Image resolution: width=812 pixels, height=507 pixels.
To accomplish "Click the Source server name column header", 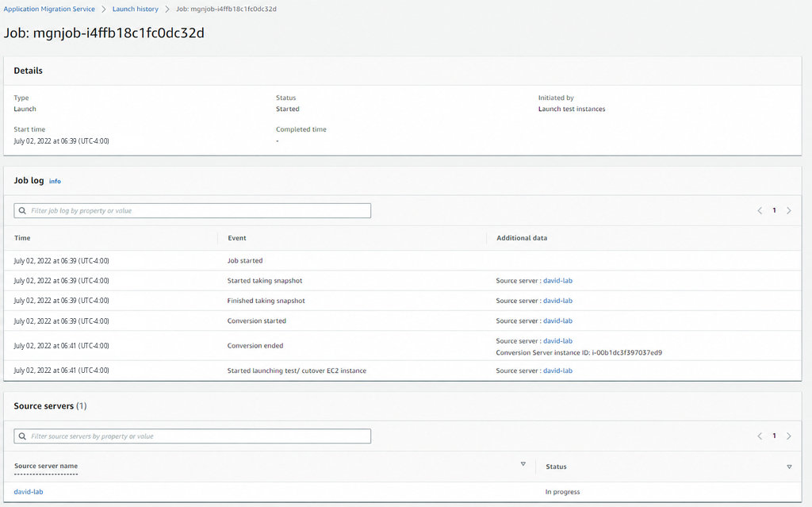I will click(x=46, y=466).
